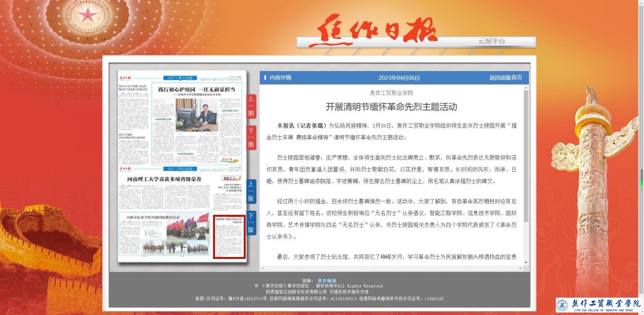Click the 焦作工贸职业学院 logo at bottom right
This screenshot has width=644, height=315.
point(599,305)
